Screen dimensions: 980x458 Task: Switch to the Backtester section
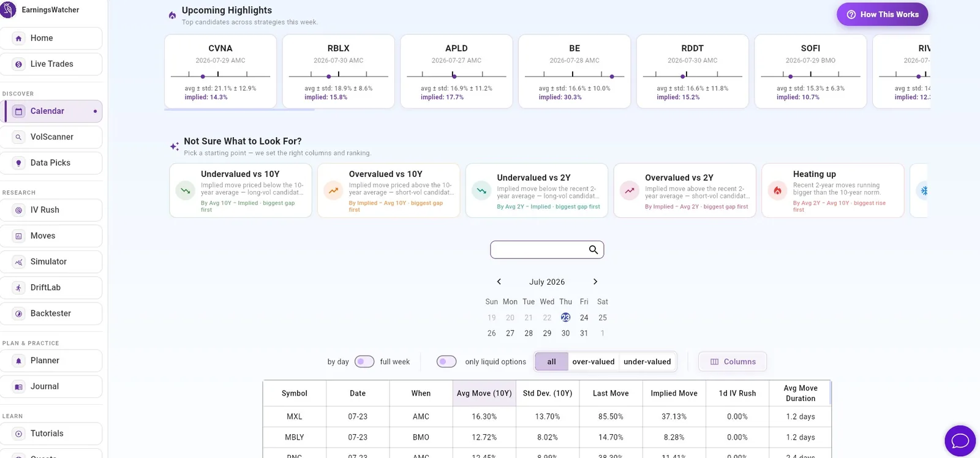click(x=51, y=313)
